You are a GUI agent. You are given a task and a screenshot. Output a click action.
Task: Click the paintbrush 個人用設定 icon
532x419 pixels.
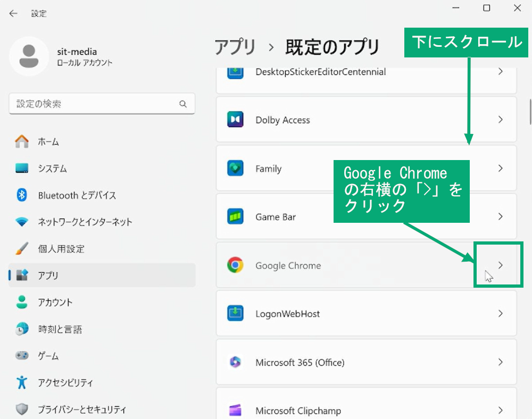(x=22, y=248)
